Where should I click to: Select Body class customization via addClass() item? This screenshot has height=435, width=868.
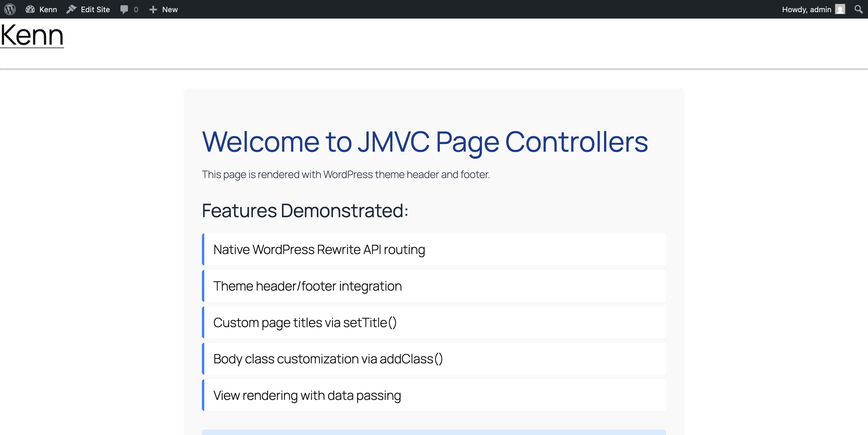434,359
